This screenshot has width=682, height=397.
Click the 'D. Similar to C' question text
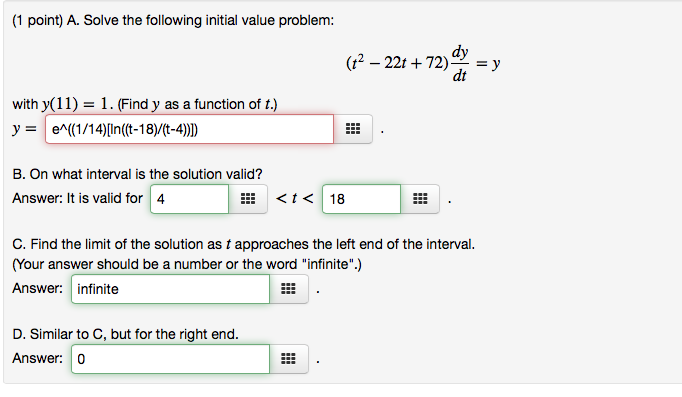[125, 334]
